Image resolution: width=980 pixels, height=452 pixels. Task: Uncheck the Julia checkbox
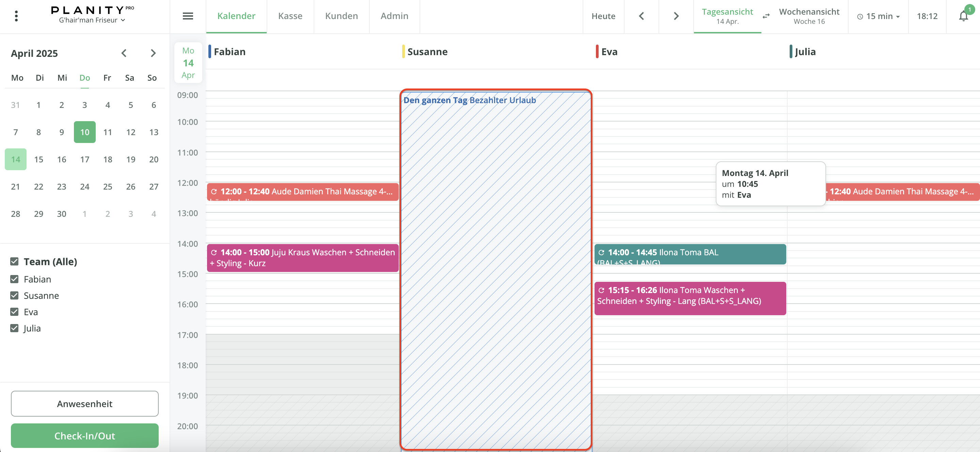(x=14, y=328)
